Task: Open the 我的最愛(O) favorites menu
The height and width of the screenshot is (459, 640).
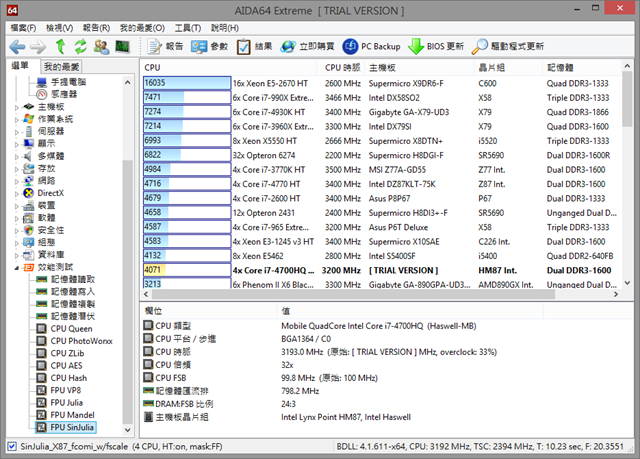Action: coord(142,28)
